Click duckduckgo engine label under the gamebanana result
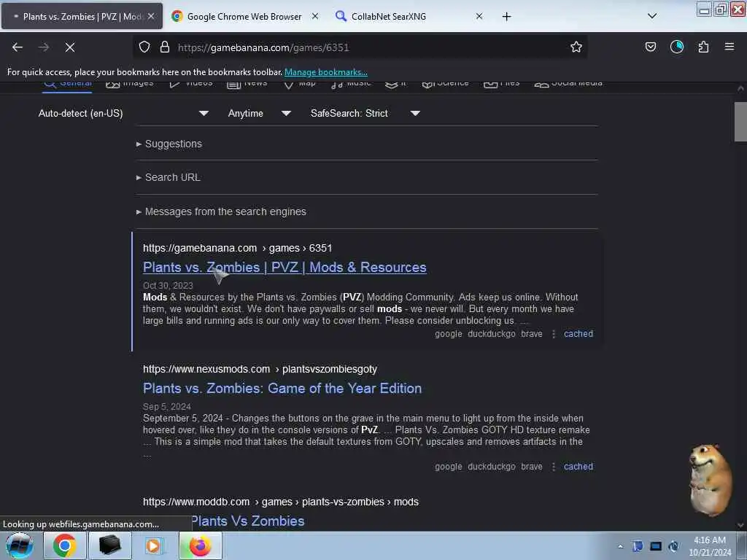The height and width of the screenshot is (560, 747). point(491,334)
